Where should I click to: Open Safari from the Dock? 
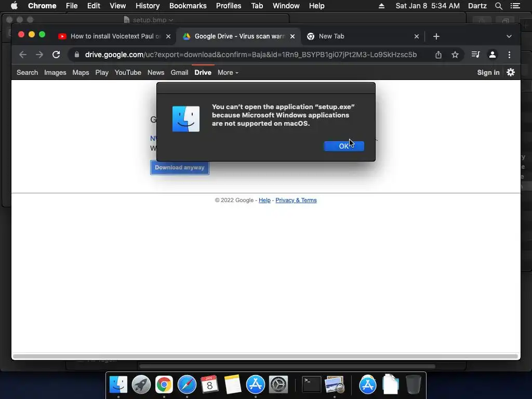click(x=187, y=384)
